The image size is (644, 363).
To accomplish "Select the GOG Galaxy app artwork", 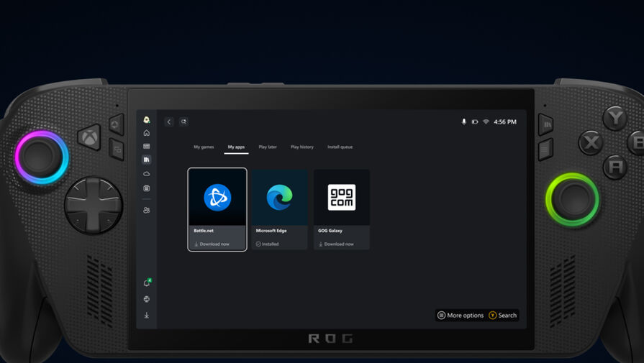I will click(342, 197).
